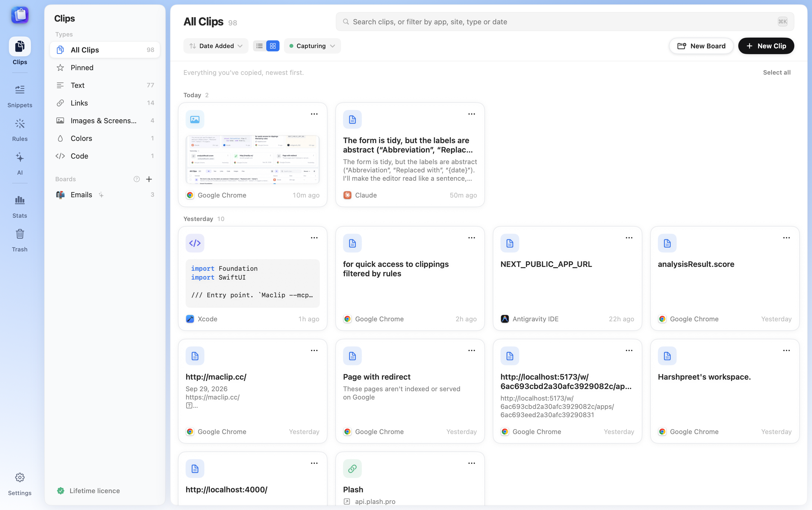Add a new board with plus icon
The width and height of the screenshot is (812, 510).
click(x=149, y=179)
